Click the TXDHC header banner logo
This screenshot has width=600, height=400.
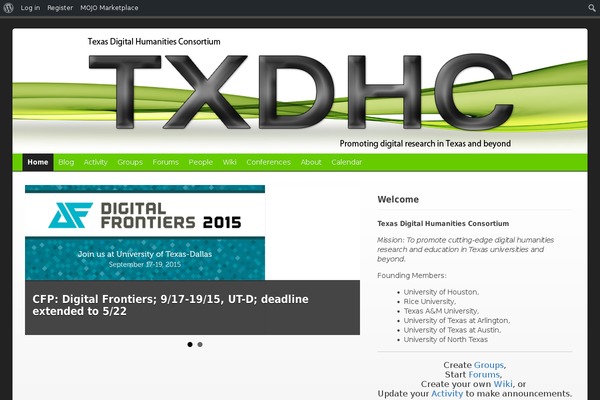pos(300,91)
